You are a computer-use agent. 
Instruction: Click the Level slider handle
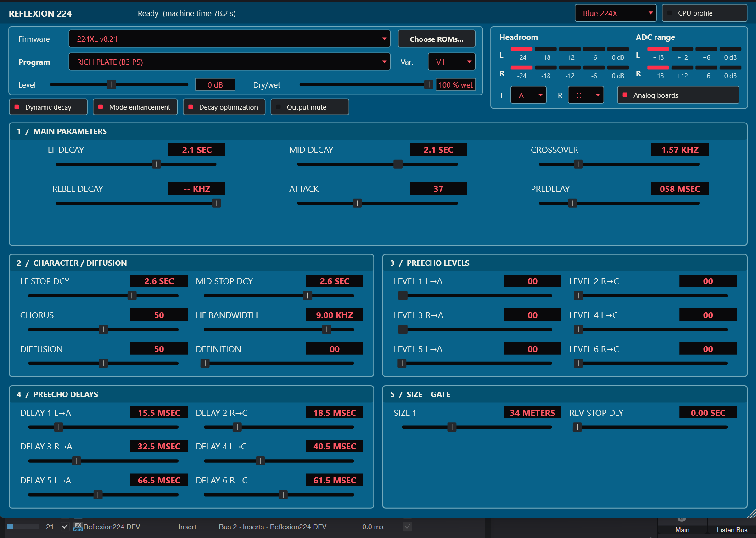click(x=111, y=84)
